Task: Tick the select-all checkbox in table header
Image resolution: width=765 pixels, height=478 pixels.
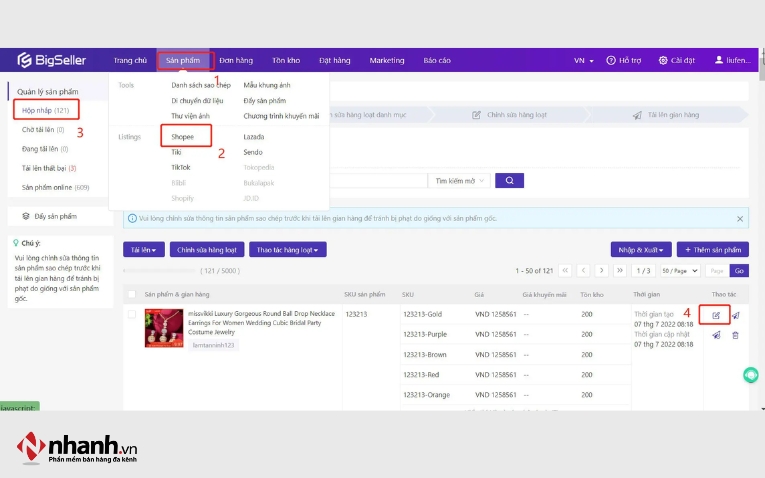Action: pyautogui.click(x=132, y=294)
